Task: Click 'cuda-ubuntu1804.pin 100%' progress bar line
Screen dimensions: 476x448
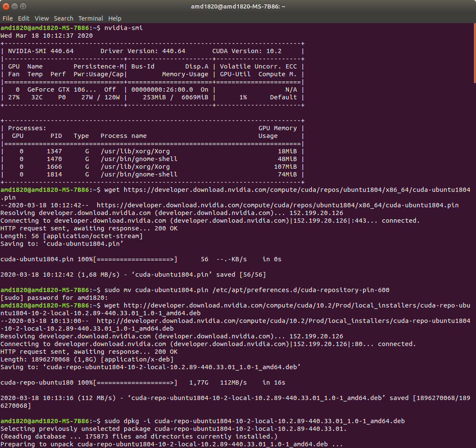Action: [141, 259]
